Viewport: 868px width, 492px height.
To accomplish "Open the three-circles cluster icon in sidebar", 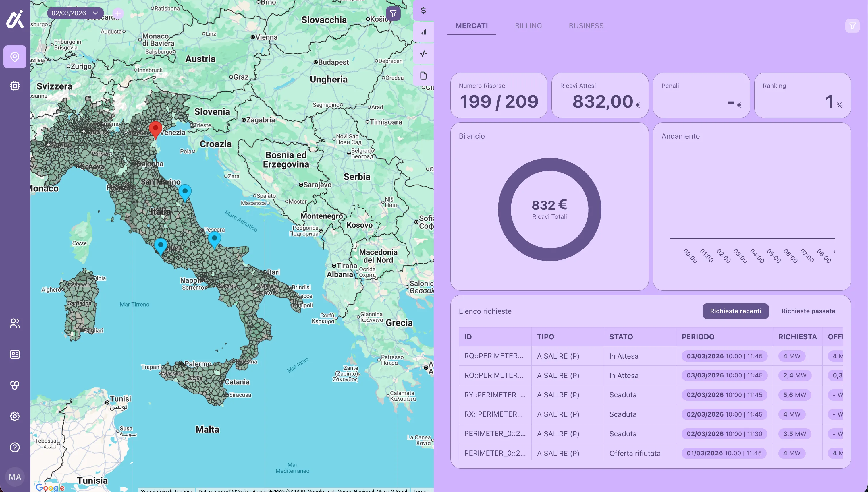I will pyautogui.click(x=15, y=385).
